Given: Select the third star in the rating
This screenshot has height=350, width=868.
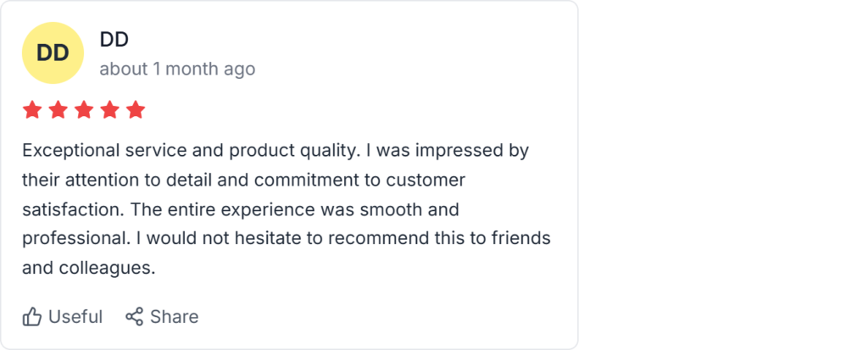Looking at the screenshot, I should (x=84, y=110).
